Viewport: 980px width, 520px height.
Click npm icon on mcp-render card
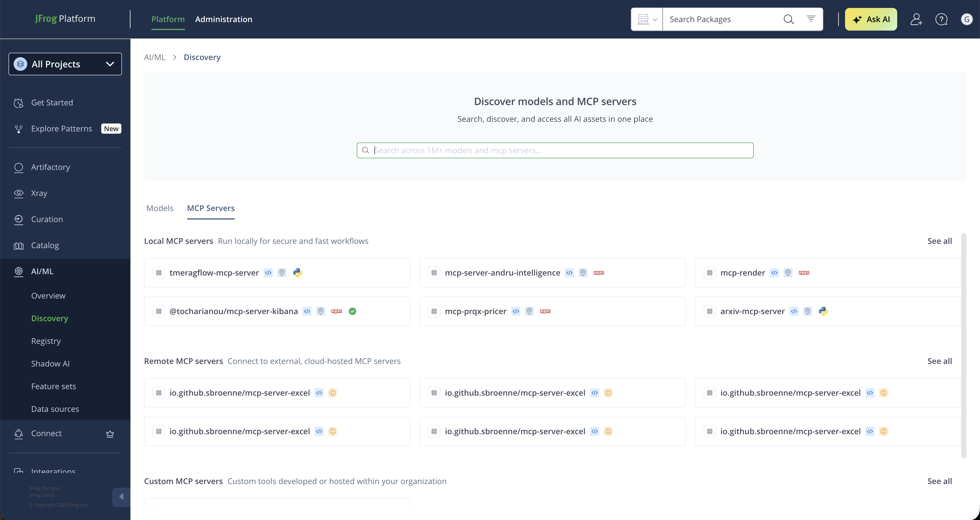[x=803, y=273]
